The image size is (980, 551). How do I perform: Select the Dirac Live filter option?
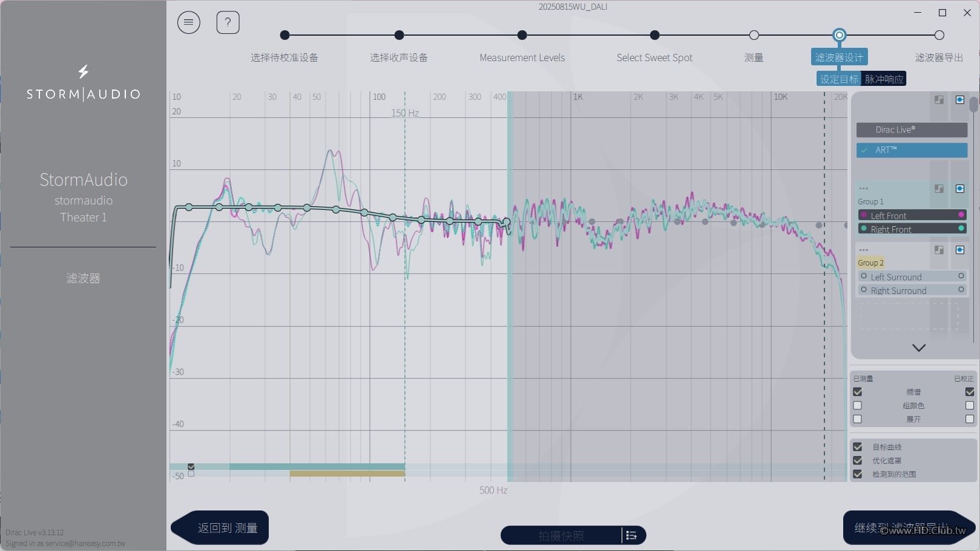click(x=912, y=130)
